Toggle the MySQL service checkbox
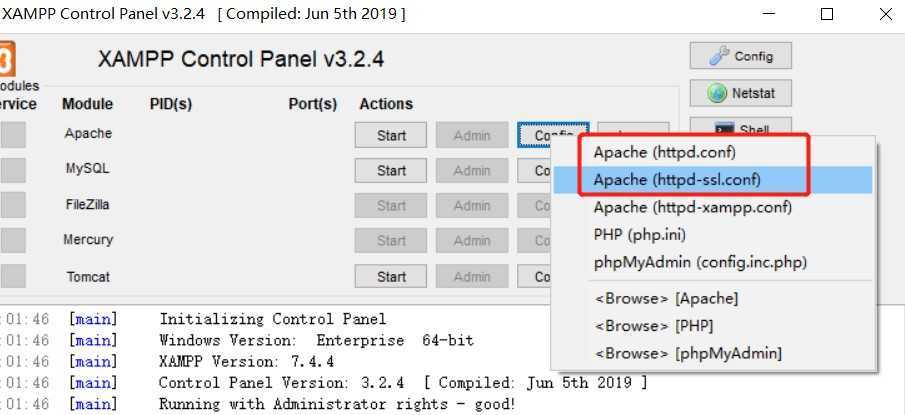The height and width of the screenshot is (415, 905). coord(13,170)
